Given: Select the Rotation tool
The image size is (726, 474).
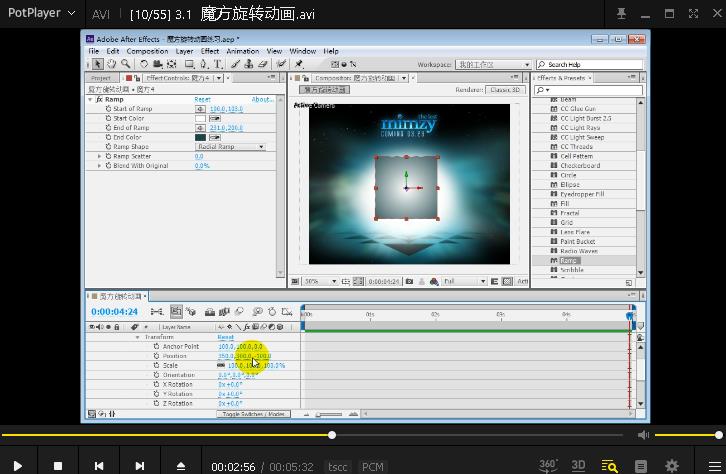Looking at the screenshot, I should (144, 64).
